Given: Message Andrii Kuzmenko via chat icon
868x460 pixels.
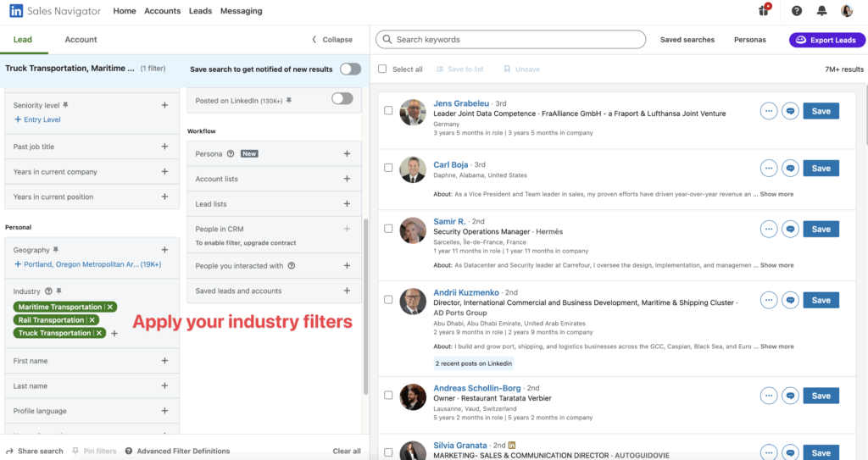Looking at the screenshot, I should click(790, 300).
